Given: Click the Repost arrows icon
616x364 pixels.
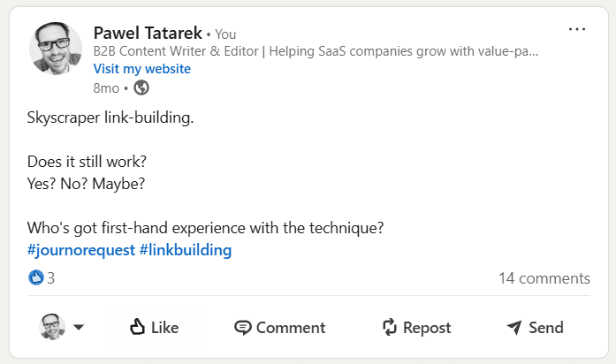Looking at the screenshot, I should [390, 327].
